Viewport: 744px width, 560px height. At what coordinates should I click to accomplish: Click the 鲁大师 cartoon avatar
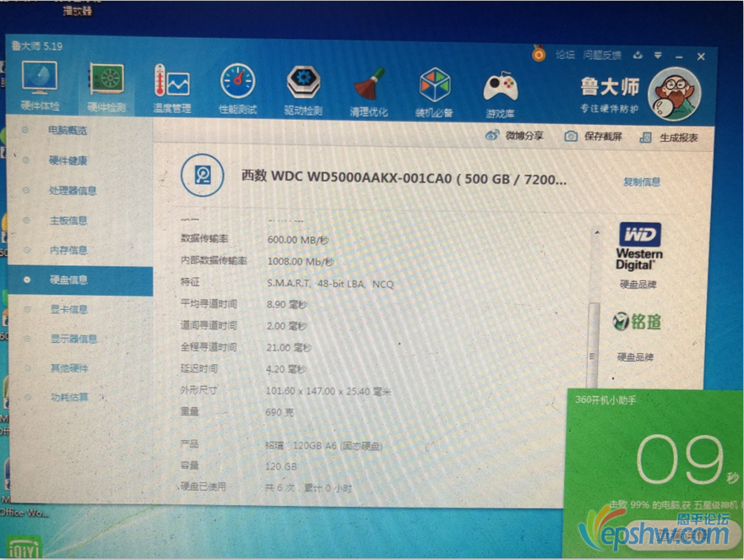(x=675, y=94)
